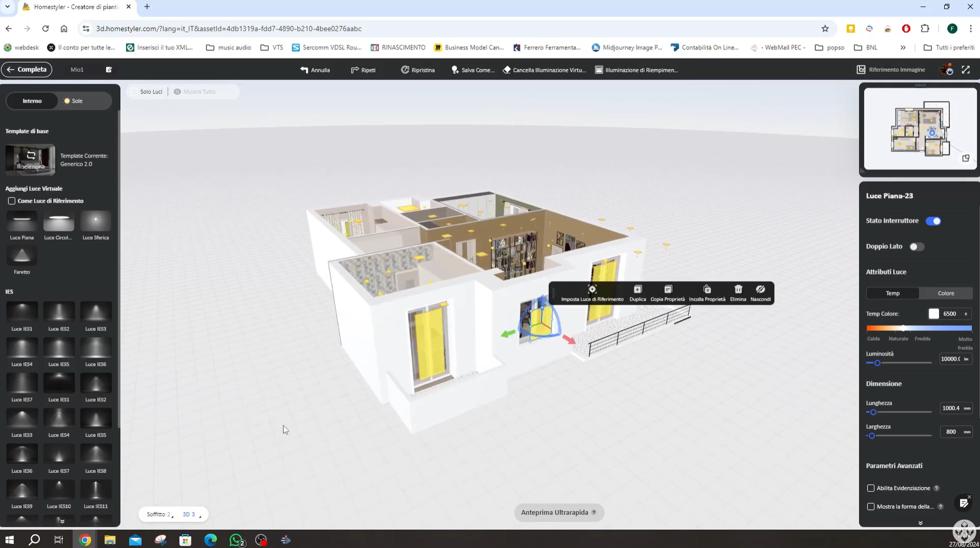Open fullscreen expand icon at top right
Image resolution: width=980 pixels, height=548 pixels.
point(966,70)
